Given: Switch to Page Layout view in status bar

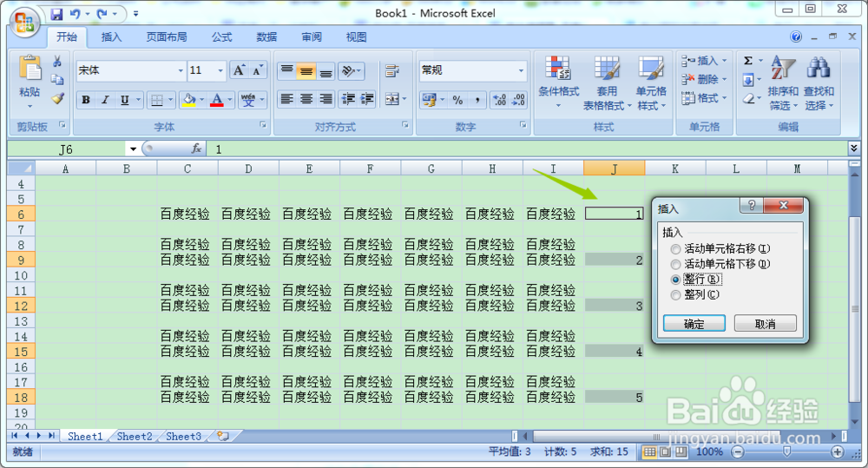Looking at the screenshot, I should coord(665,452).
